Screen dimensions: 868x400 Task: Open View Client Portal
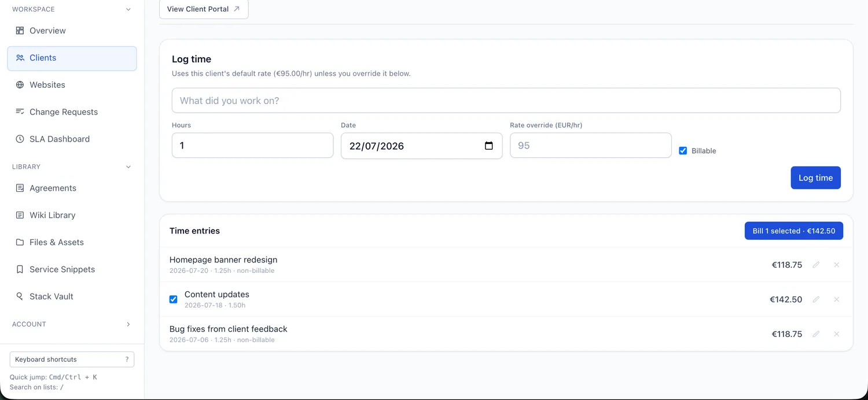coord(204,9)
